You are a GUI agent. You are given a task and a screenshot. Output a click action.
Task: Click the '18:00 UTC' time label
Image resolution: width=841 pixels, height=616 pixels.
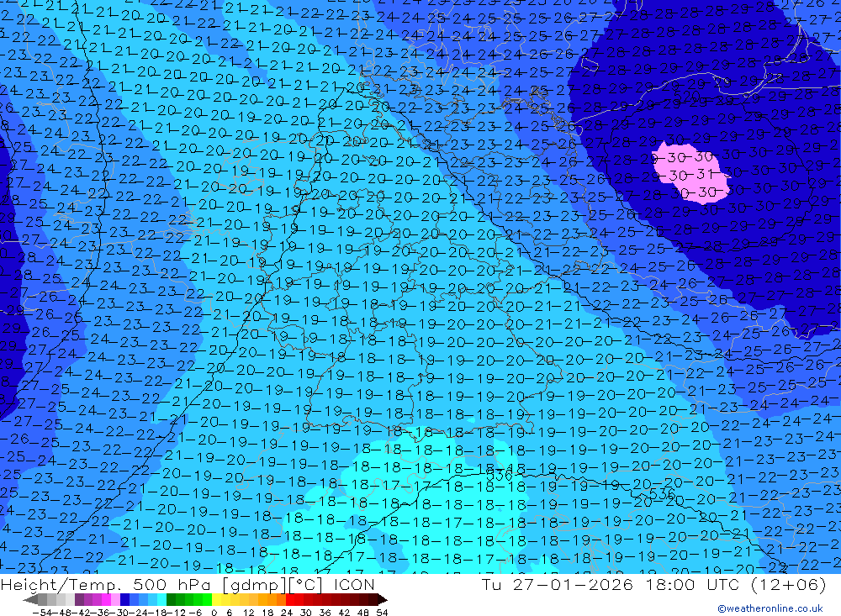point(692,584)
